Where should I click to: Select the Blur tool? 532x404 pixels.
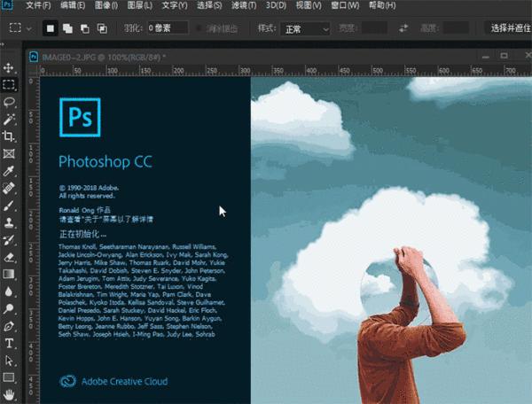coord(9,291)
